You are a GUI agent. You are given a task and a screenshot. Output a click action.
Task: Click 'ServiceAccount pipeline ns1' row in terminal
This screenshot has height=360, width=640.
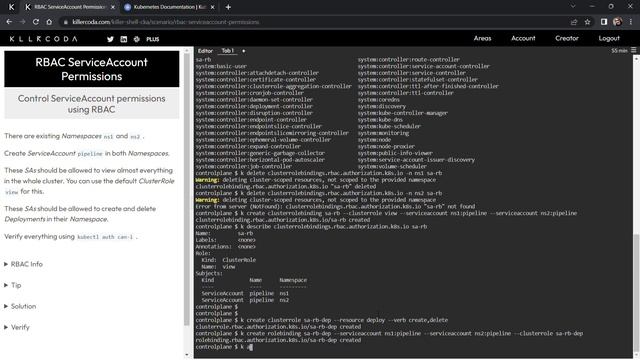tap(245, 293)
